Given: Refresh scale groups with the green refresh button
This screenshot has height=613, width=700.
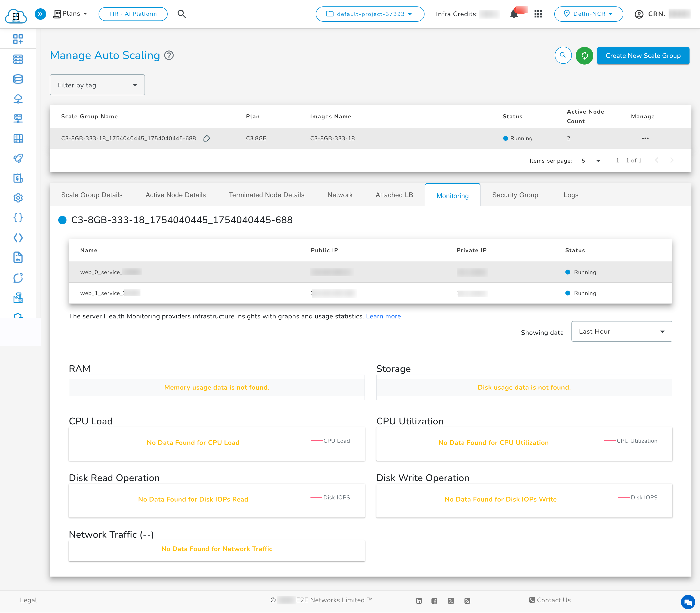Looking at the screenshot, I should pos(585,56).
